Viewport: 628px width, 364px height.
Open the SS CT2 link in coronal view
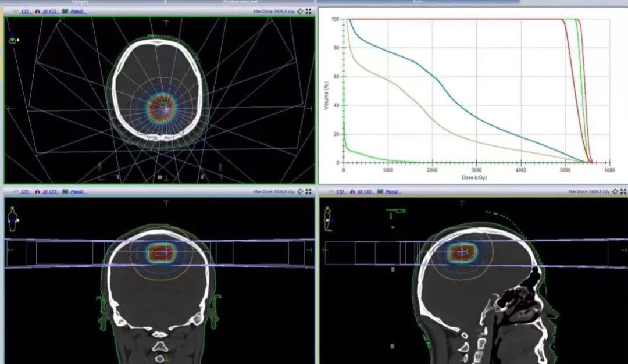pos(50,192)
